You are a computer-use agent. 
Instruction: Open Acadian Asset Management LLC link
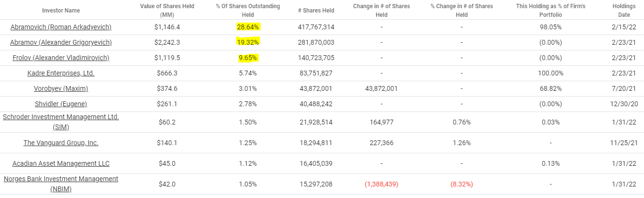pos(61,163)
